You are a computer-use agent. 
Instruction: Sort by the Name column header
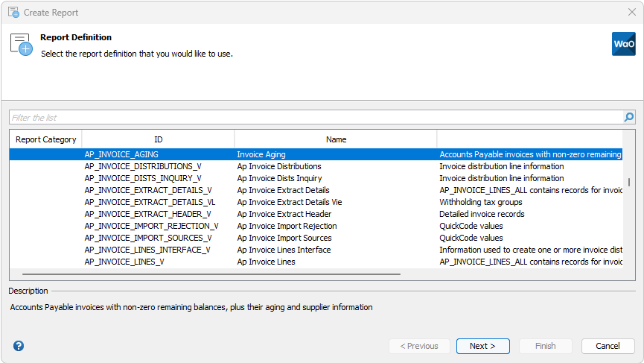tap(336, 139)
